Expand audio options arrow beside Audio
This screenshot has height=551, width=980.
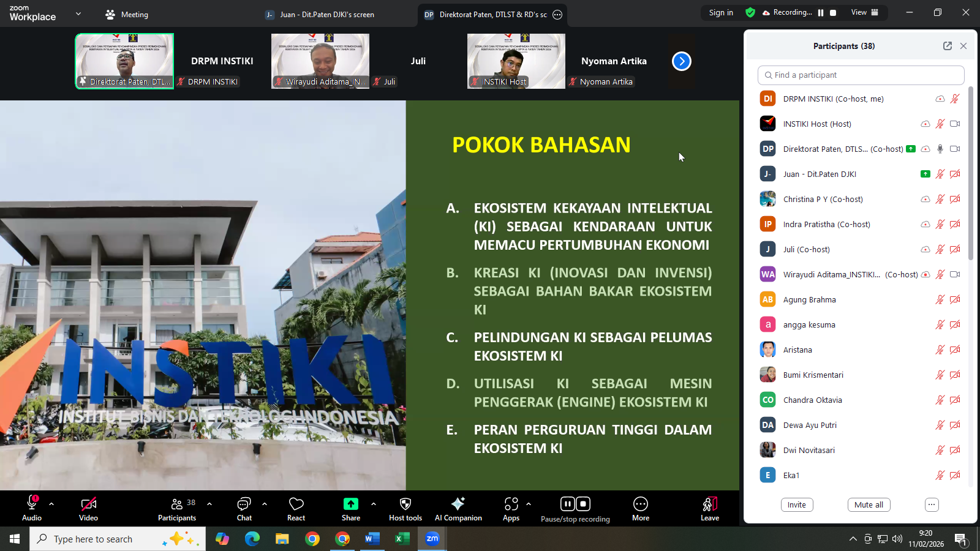tap(51, 504)
